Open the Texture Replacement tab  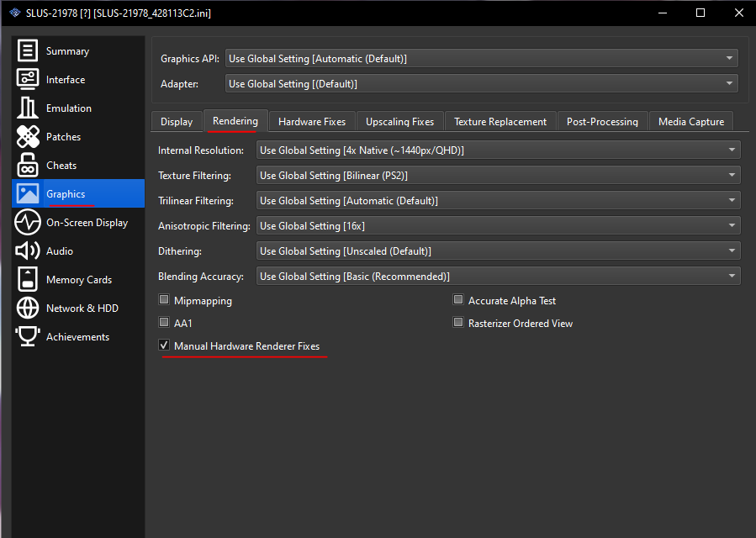coord(500,122)
